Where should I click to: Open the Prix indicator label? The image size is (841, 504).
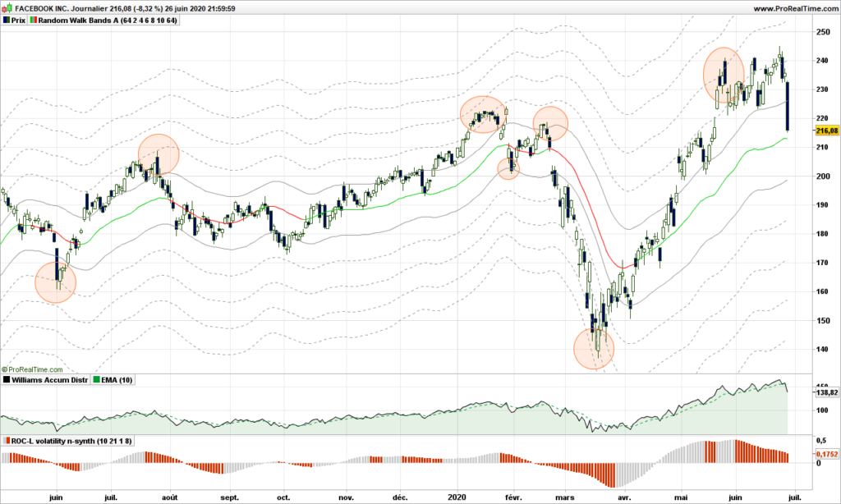tap(18, 21)
